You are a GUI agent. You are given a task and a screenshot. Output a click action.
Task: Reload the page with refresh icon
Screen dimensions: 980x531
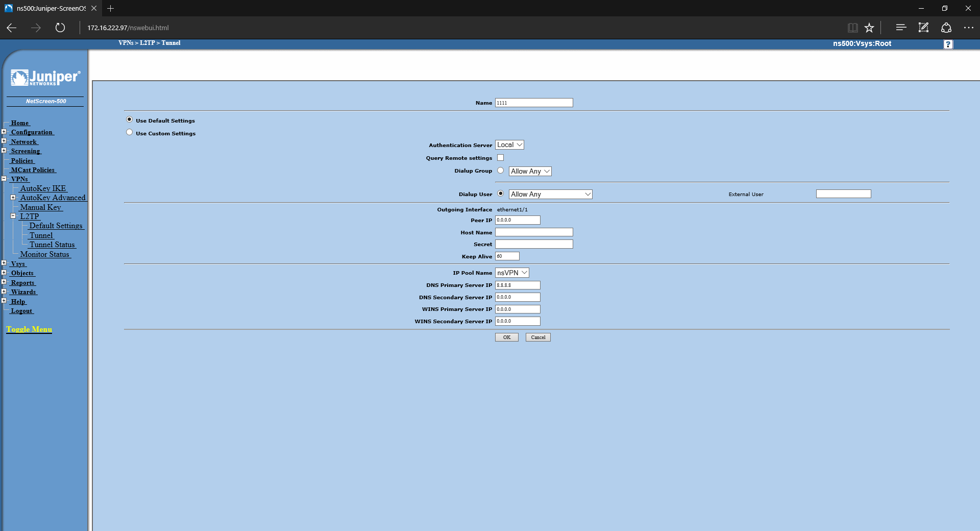point(60,28)
